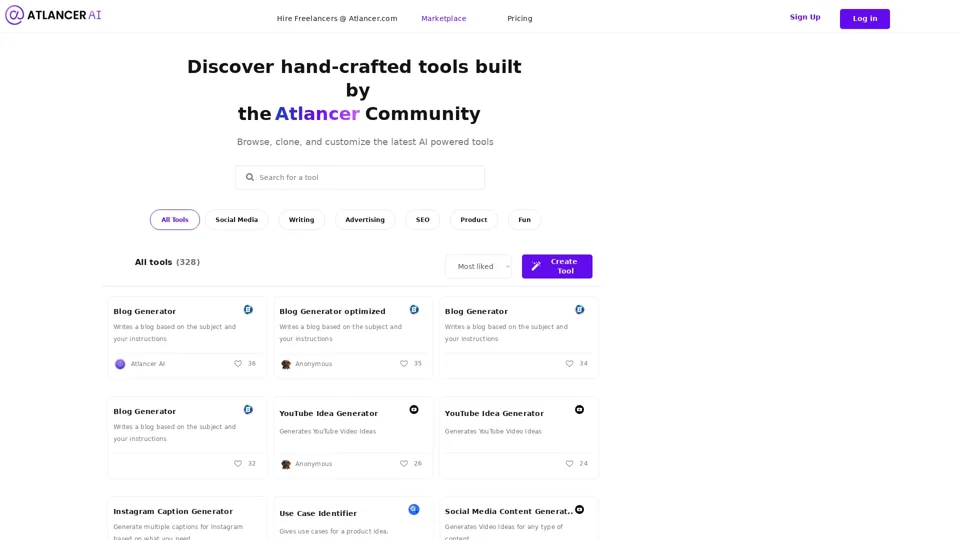960x540 pixels.
Task: Open Use Case Identifier tool title
Action: pos(318,513)
